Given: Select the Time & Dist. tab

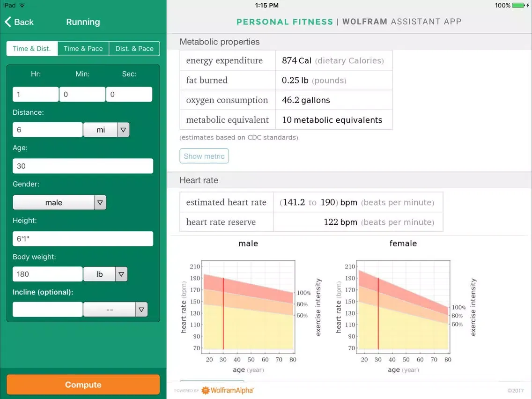Looking at the screenshot, I should 32,49.
